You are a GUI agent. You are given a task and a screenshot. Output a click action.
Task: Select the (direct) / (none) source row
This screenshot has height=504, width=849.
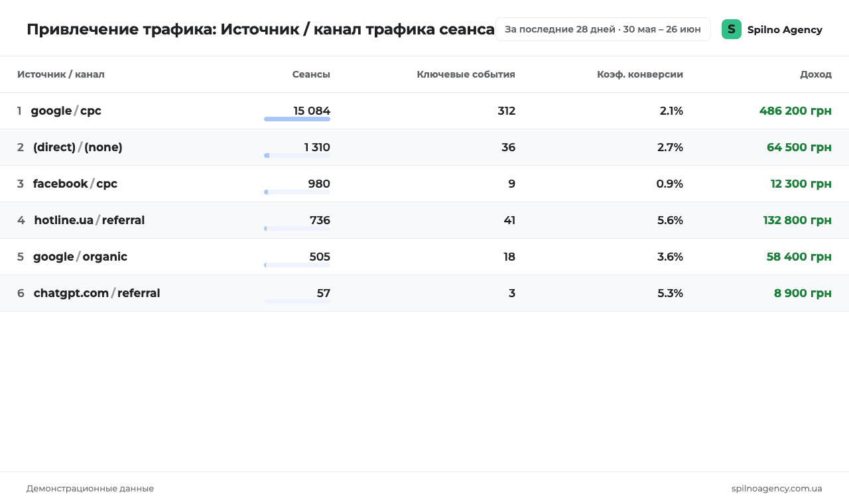tap(424, 147)
